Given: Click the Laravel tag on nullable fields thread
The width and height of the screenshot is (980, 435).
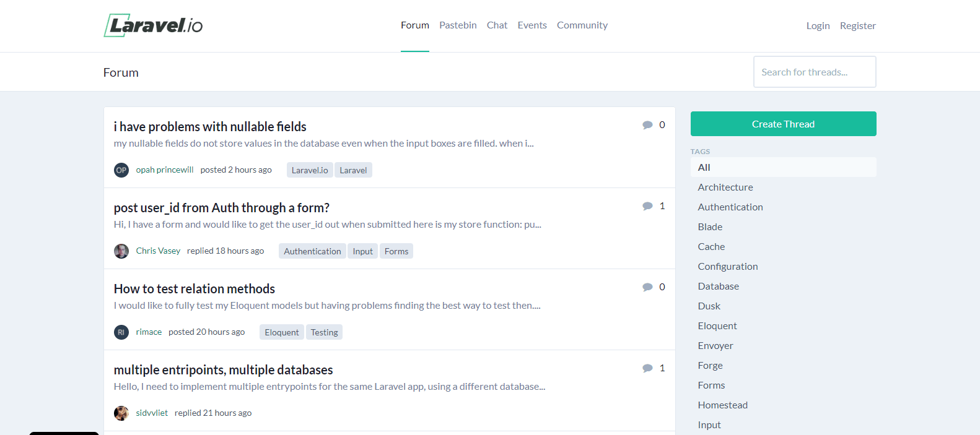Looking at the screenshot, I should click(353, 170).
